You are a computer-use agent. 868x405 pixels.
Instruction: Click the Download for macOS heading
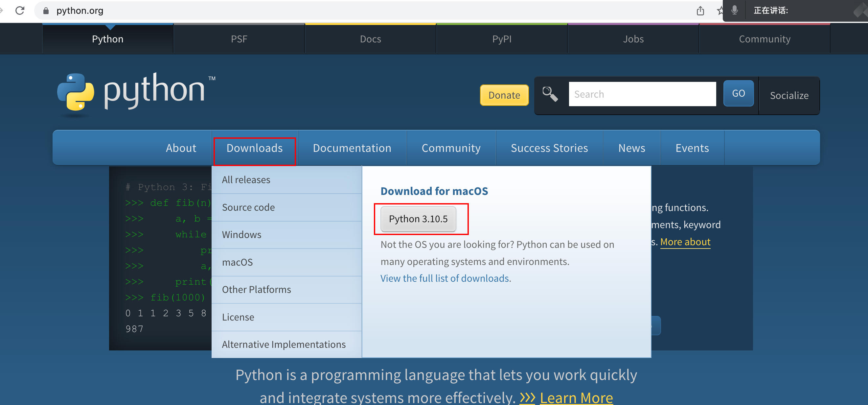coord(434,191)
